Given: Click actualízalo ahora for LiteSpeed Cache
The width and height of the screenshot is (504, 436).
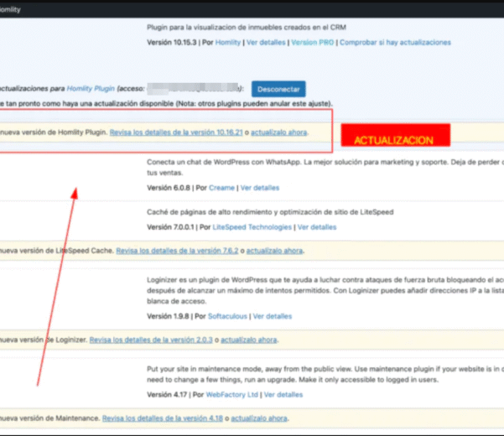Looking at the screenshot, I should (x=275, y=250).
